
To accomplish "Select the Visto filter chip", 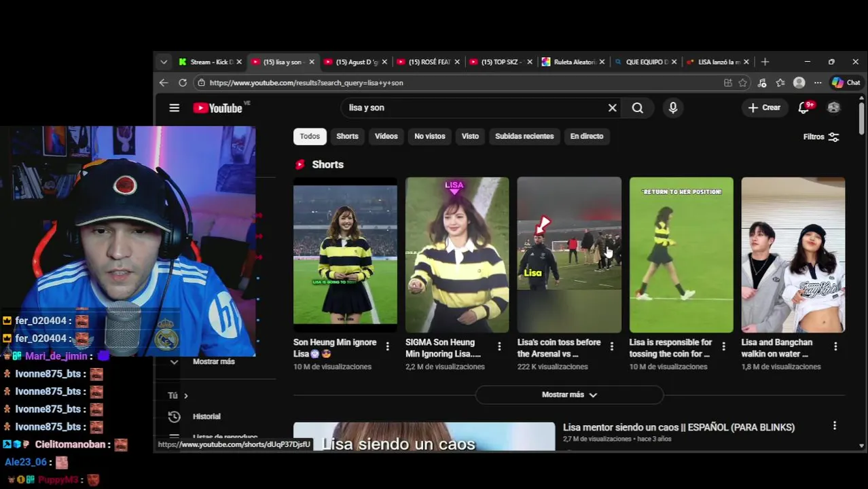I will [470, 137].
